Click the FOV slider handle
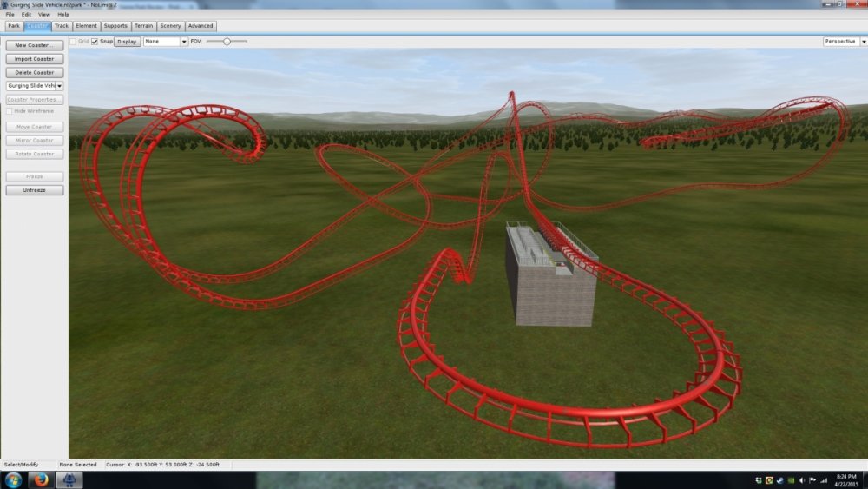The image size is (868, 489). (x=227, y=41)
